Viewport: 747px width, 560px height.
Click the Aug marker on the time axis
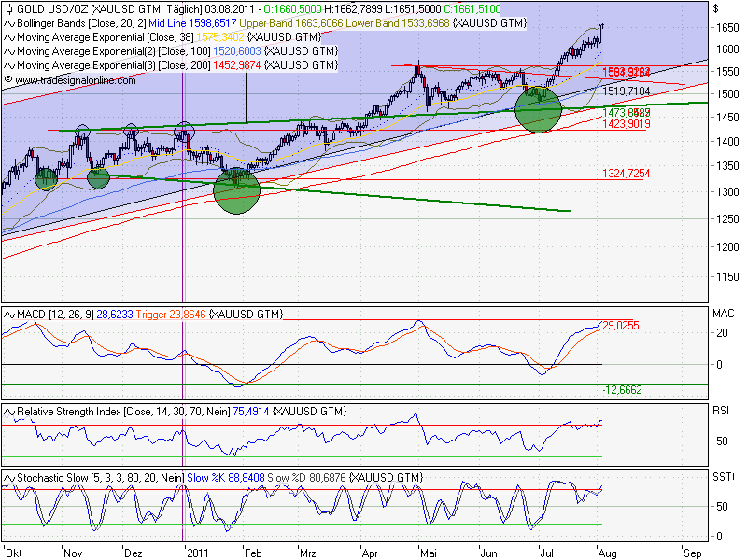click(607, 553)
